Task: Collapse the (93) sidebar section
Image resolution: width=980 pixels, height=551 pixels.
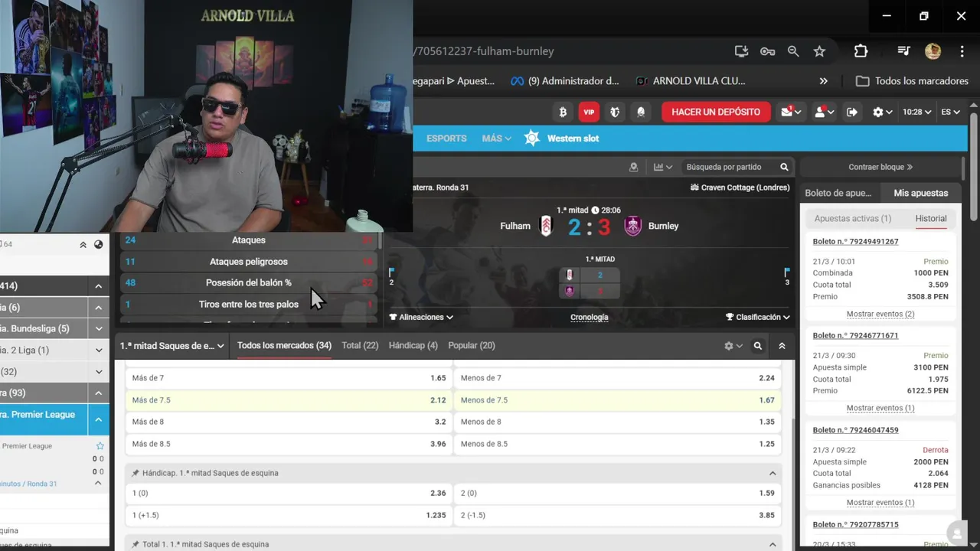Action: coord(99,393)
